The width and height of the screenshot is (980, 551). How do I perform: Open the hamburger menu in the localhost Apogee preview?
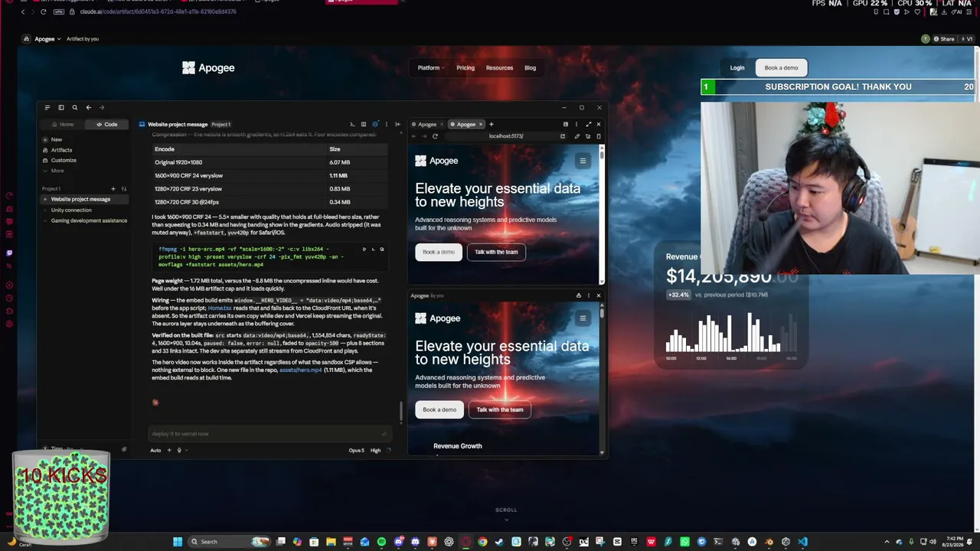tap(583, 161)
